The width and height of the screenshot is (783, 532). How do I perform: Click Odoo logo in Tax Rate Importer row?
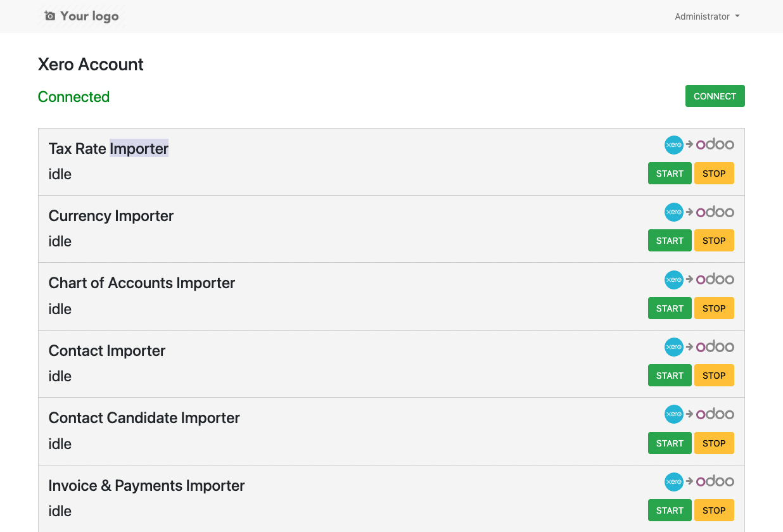[x=715, y=144]
